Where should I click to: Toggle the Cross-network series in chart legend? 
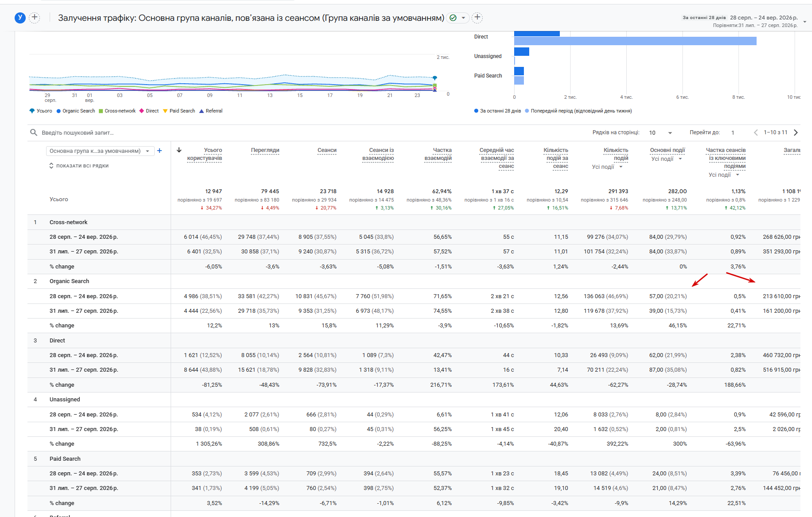click(117, 111)
